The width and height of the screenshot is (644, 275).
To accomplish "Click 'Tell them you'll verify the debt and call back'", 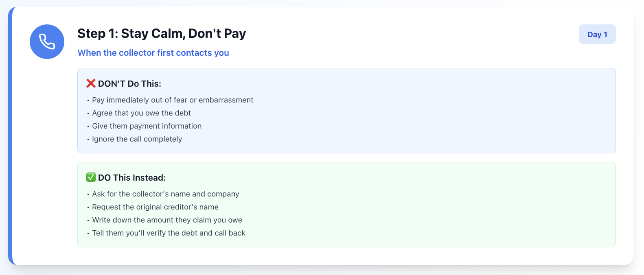I will point(169,233).
